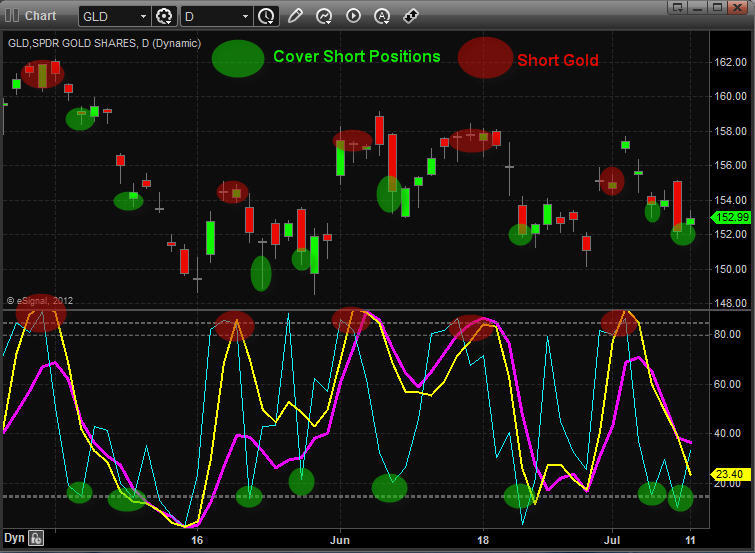Click the GLD, SPDR GOLD SHARES chart label
The height and width of the screenshot is (553, 755).
(x=104, y=44)
